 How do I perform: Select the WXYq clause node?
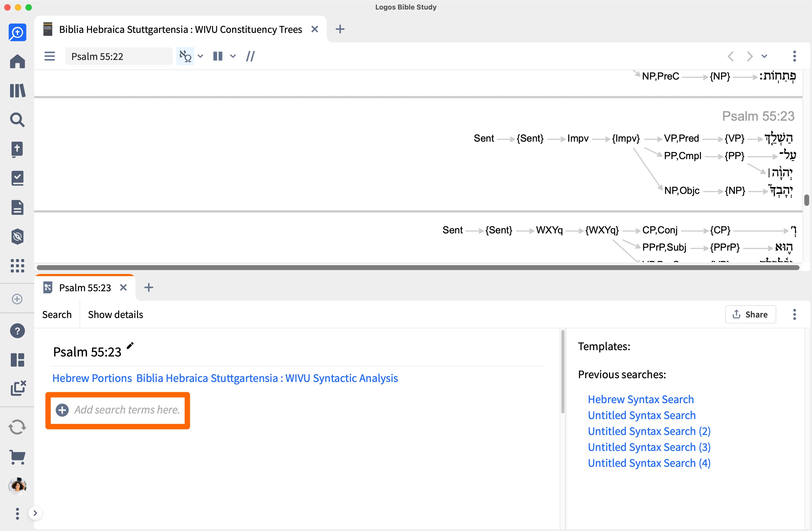(x=549, y=230)
